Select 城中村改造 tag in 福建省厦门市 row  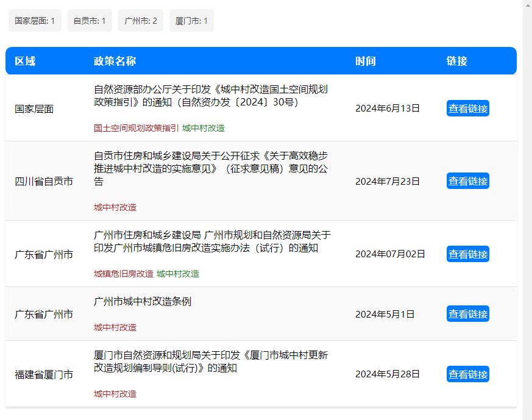click(115, 394)
